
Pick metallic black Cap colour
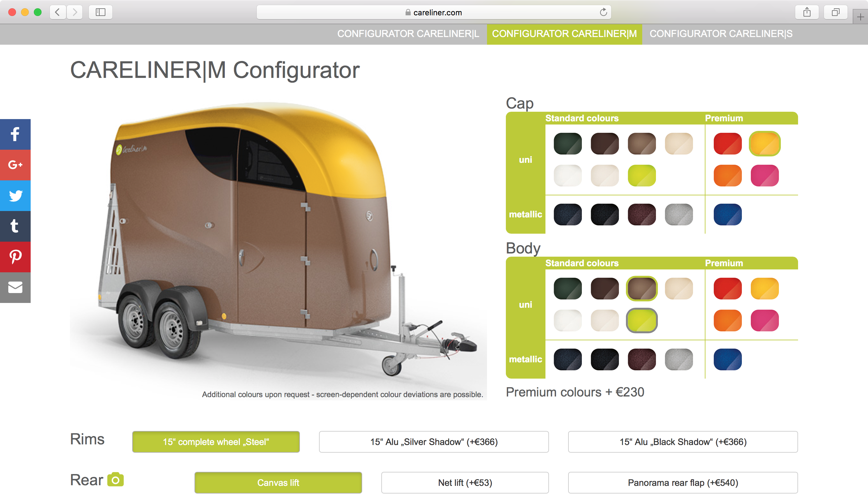click(x=605, y=215)
